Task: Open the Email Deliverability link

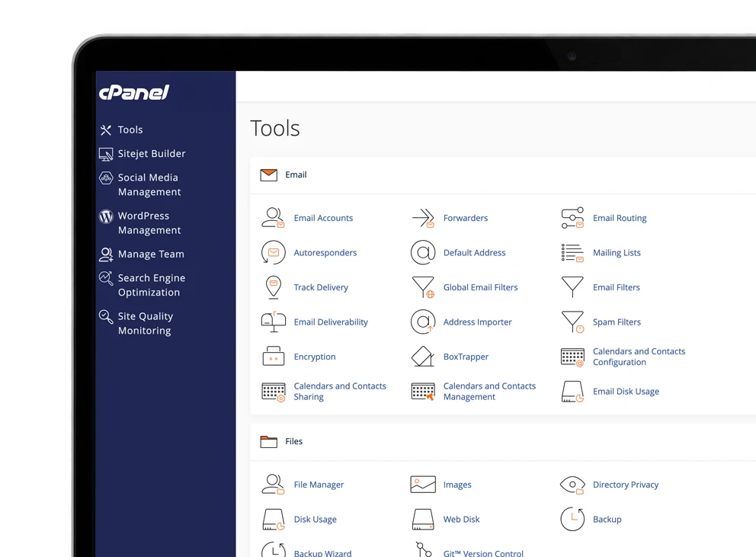Action: coord(331,322)
